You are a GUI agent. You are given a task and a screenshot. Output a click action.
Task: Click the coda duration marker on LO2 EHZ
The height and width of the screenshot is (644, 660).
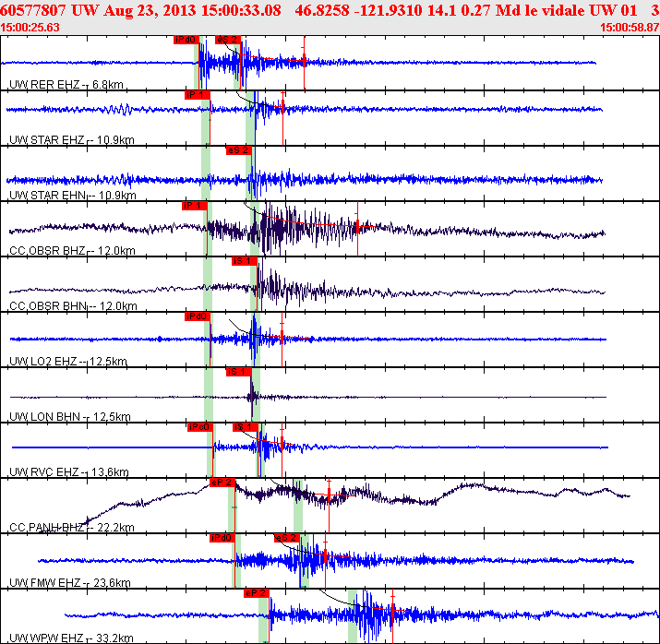(x=282, y=338)
